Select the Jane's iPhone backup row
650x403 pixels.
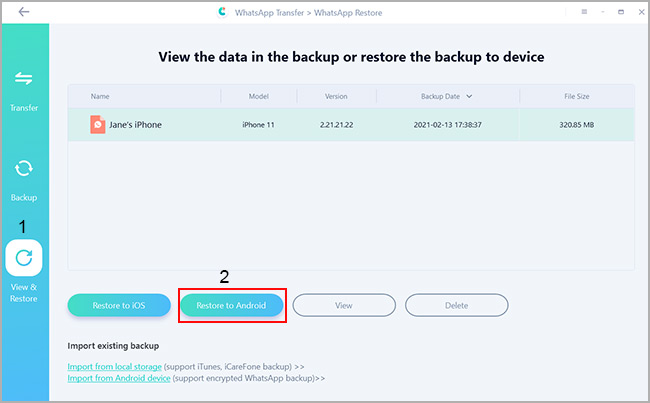click(350, 125)
